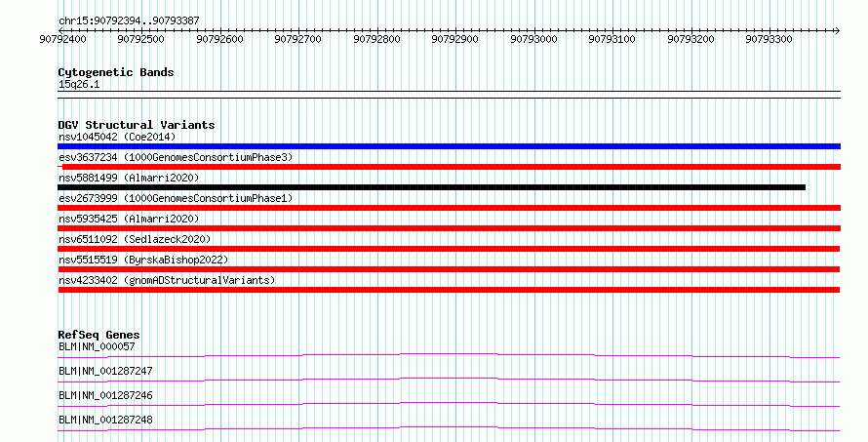
Task: Click the red nsv5515519 variant bar
Action: click(449, 269)
